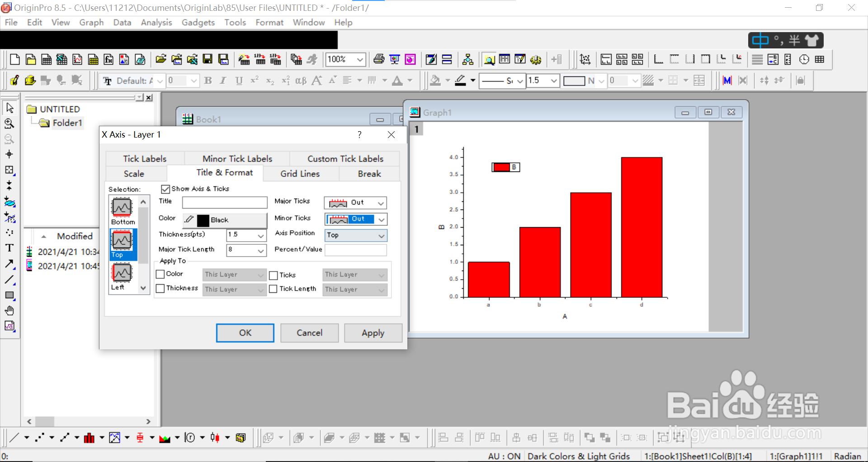Click the Underline formatting icon
The image size is (868, 462).
pos(239,81)
